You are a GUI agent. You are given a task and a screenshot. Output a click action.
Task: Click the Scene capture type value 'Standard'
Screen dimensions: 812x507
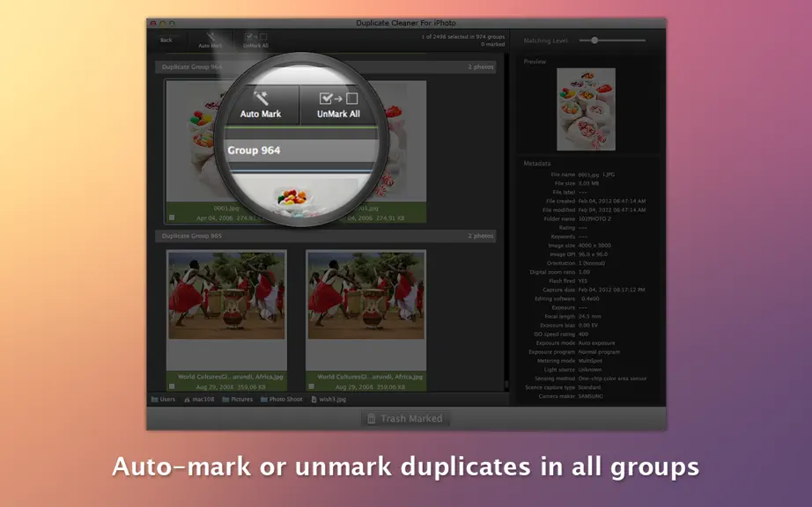(589, 387)
